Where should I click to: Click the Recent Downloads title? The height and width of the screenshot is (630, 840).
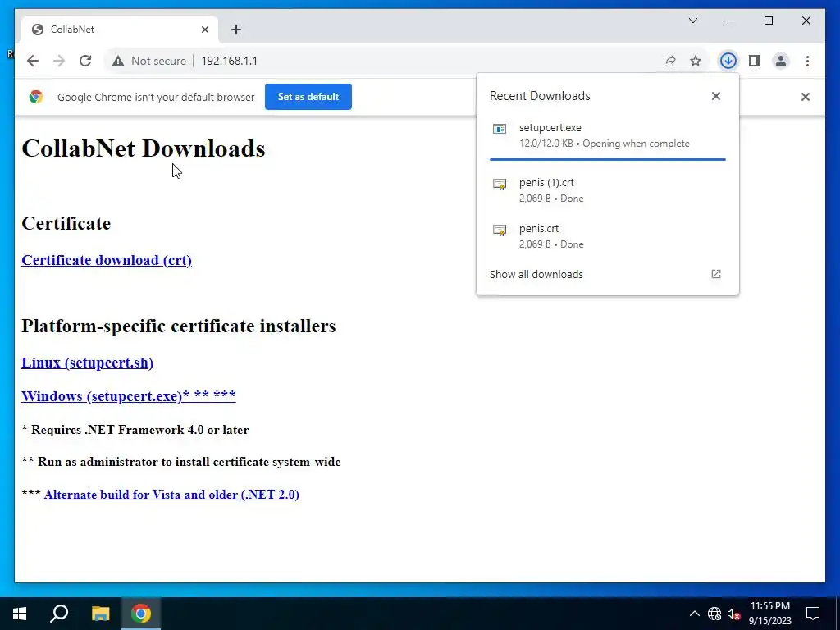pyautogui.click(x=540, y=96)
